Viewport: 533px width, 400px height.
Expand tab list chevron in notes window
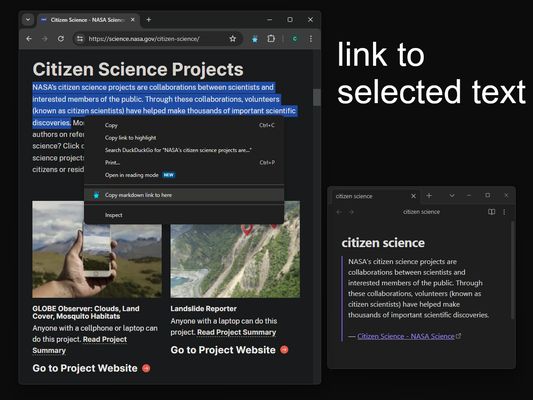pos(452,196)
